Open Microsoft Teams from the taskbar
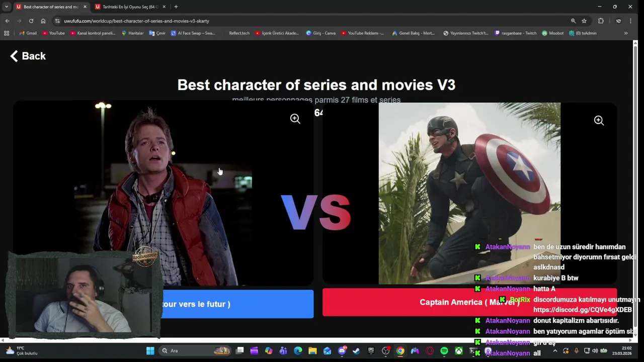This screenshot has width=644, height=362. (283, 351)
